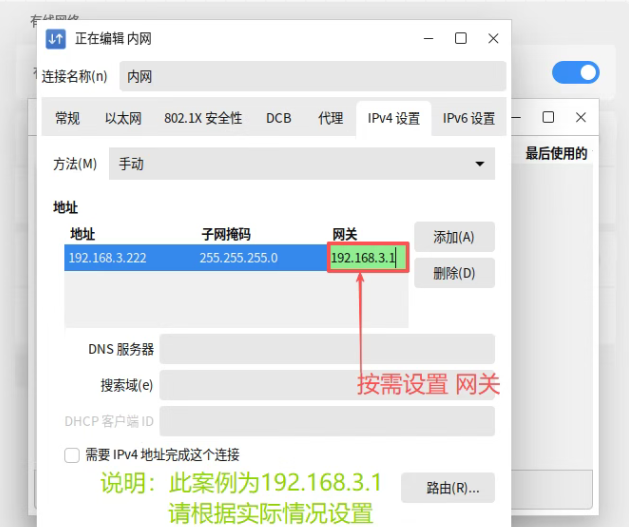This screenshot has height=527, width=629.
Task: Open the IPv6 设置 tab
Action: 468,118
